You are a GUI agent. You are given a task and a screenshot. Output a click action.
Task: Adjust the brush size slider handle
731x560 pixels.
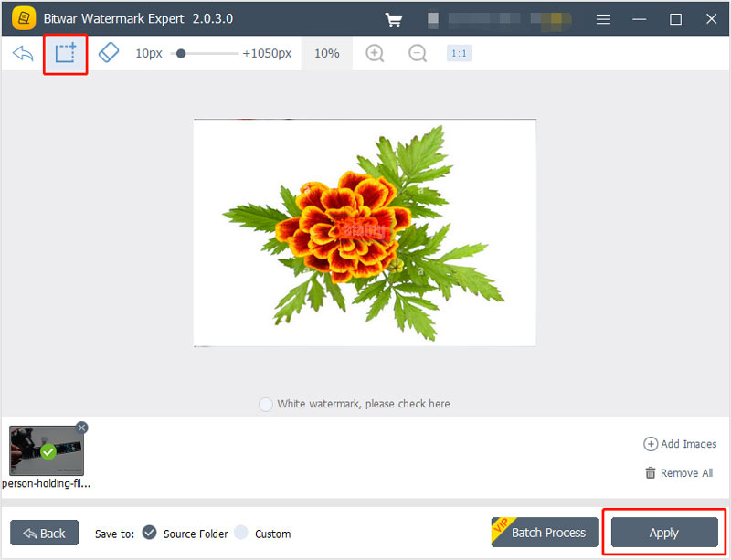(181, 54)
